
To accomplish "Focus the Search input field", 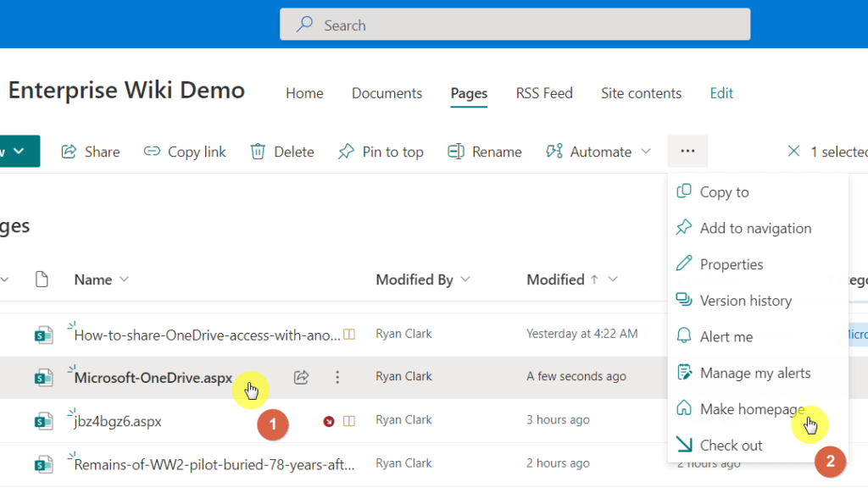I will coord(515,25).
